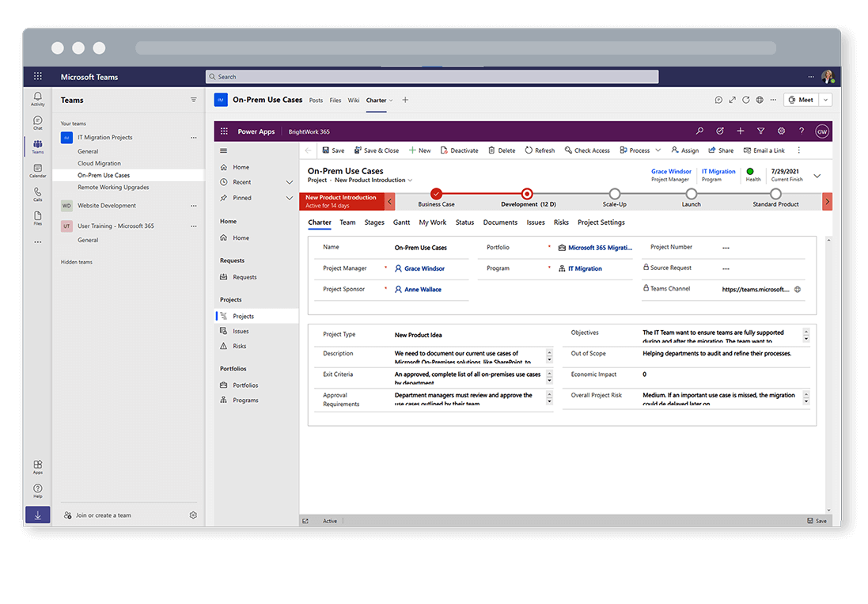
Task: Open the Activity feed in Teams sidebar
Action: [x=38, y=98]
